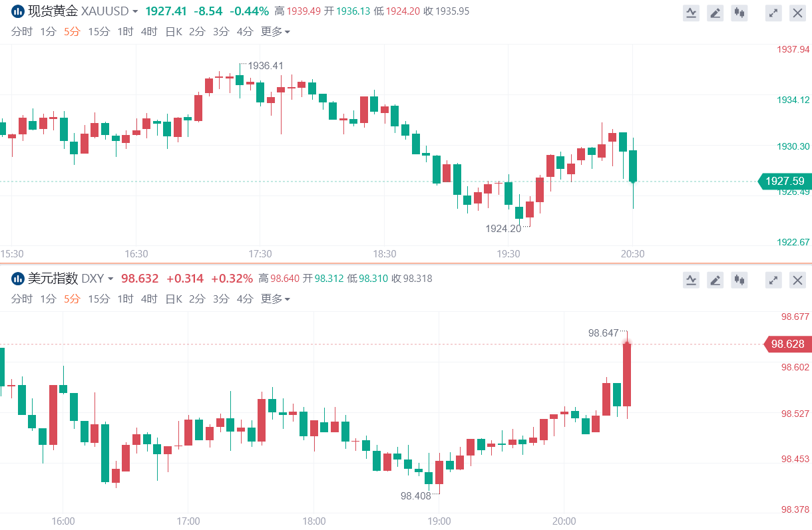Open the XAUUSD symbol dropdown
Image resolution: width=812 pixels, height=530 pixels.
pyautogui.click(x=135, y=12)
